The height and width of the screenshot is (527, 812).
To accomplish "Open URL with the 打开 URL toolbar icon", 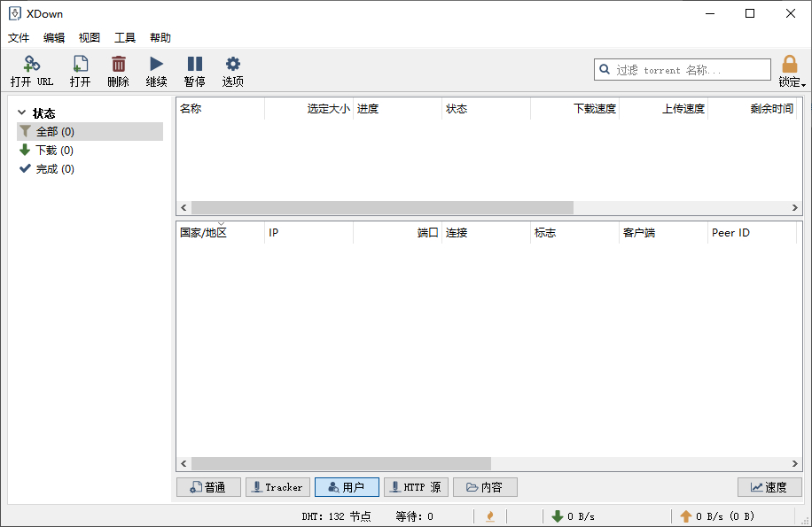I will point(32,64).
